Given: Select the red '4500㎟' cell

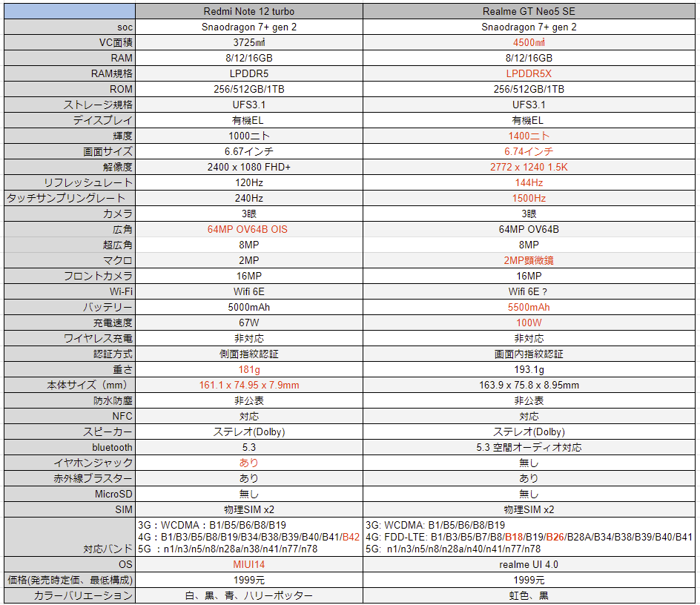Looking at the screenshot, I should click(529, 42).
